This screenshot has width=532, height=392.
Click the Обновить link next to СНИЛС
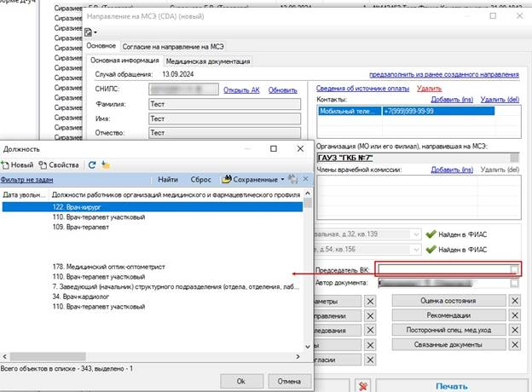click(x=283, y=89)
